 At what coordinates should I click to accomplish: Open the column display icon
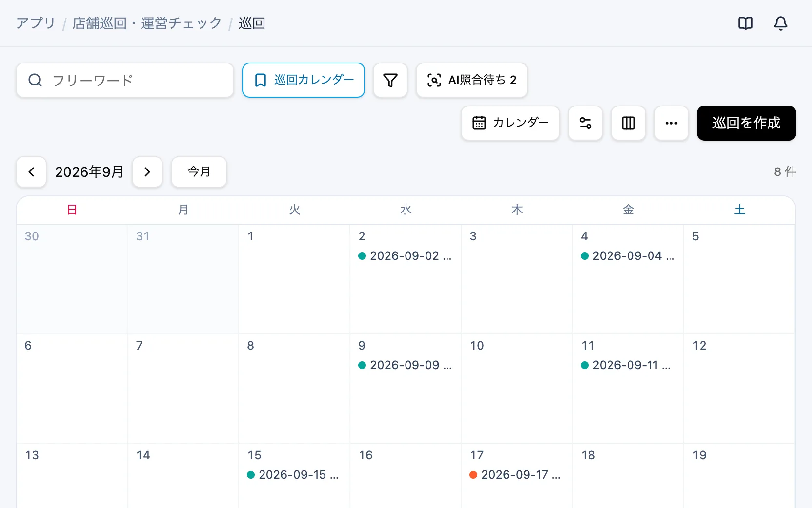(x=628, y=123)
